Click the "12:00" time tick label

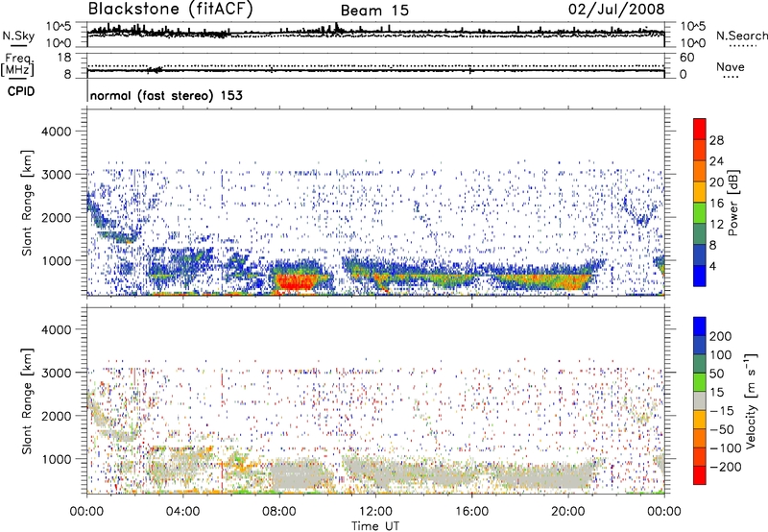(375, 512)
